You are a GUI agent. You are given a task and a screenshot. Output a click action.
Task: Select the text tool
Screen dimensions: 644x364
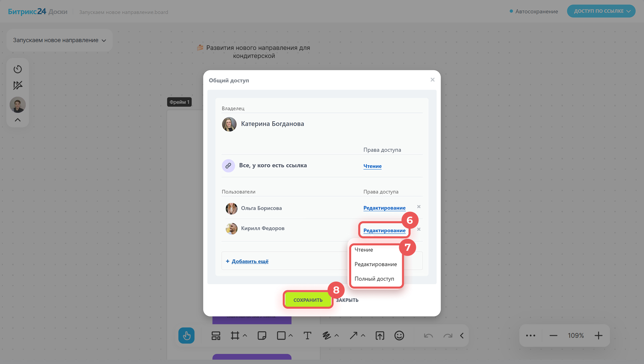coord(307,336)
